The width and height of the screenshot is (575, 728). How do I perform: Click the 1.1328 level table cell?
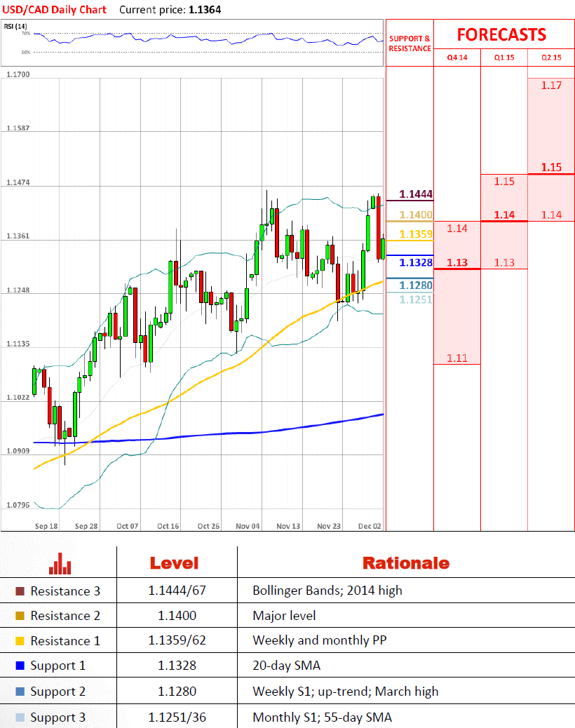pyautogui.click(x=177, y=666)
